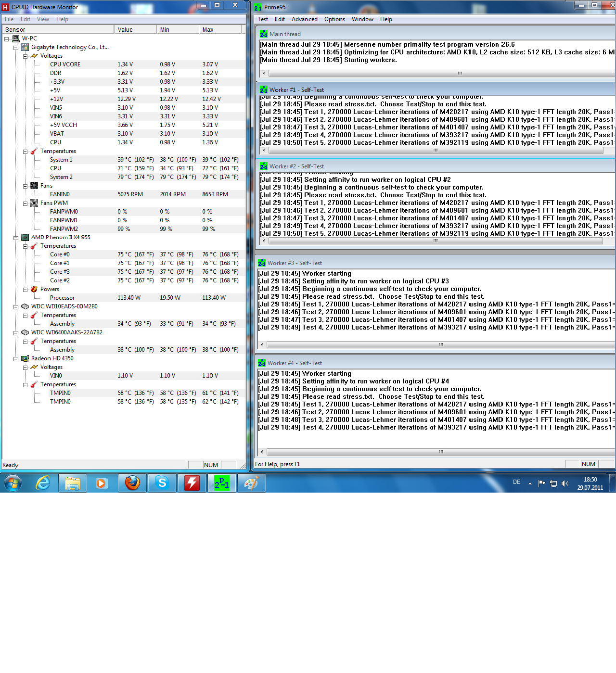Click the Worker #2 Self-Test window icon
This screenshot has height=673, width=616.
[264, 166]
